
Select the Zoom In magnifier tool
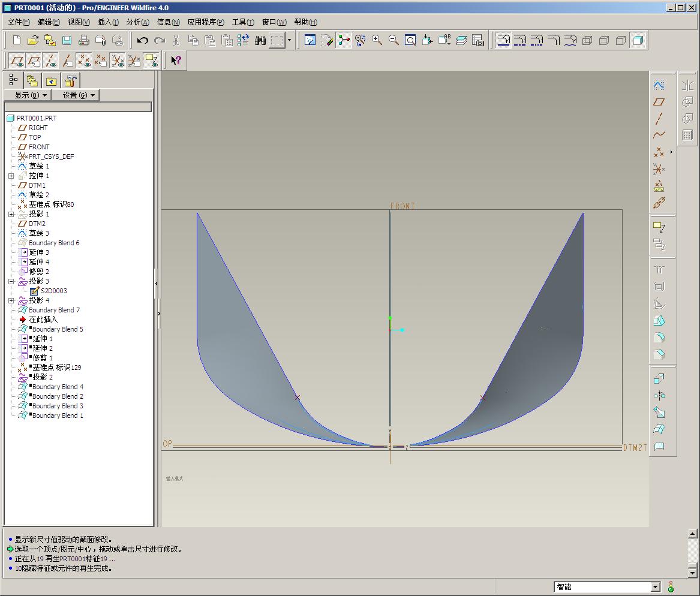click(x=377, y=40)
